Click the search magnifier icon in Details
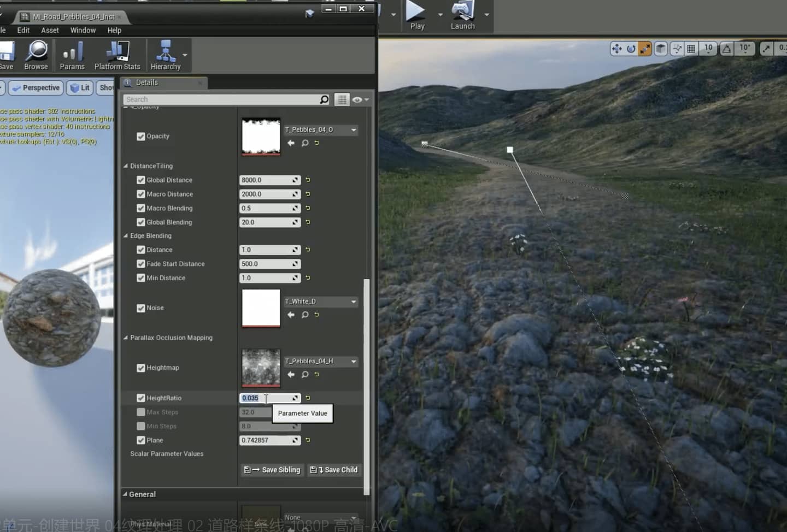This screenshot has width=787, height=532. [324, 99]
